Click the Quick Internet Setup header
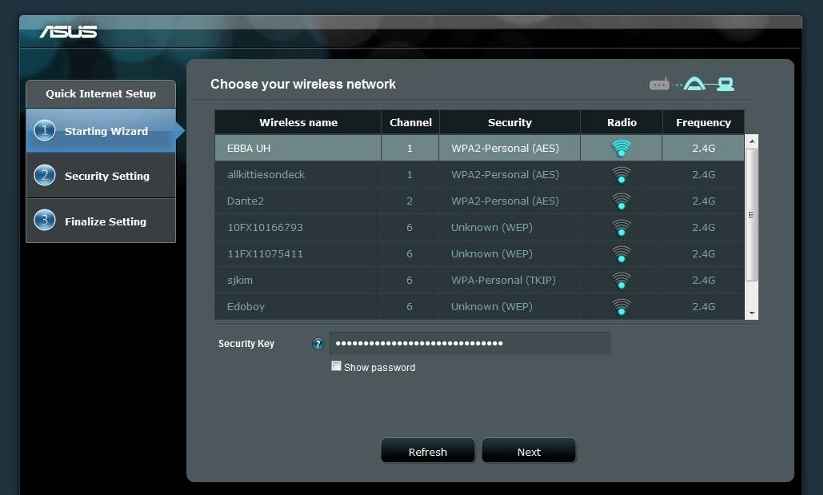 (x=101, y=94)
